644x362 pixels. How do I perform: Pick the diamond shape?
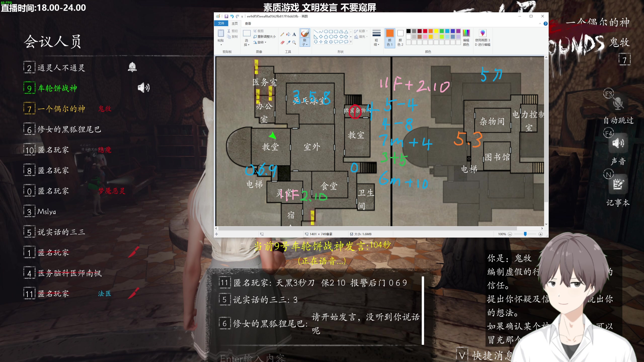click(x=321, y=37)
